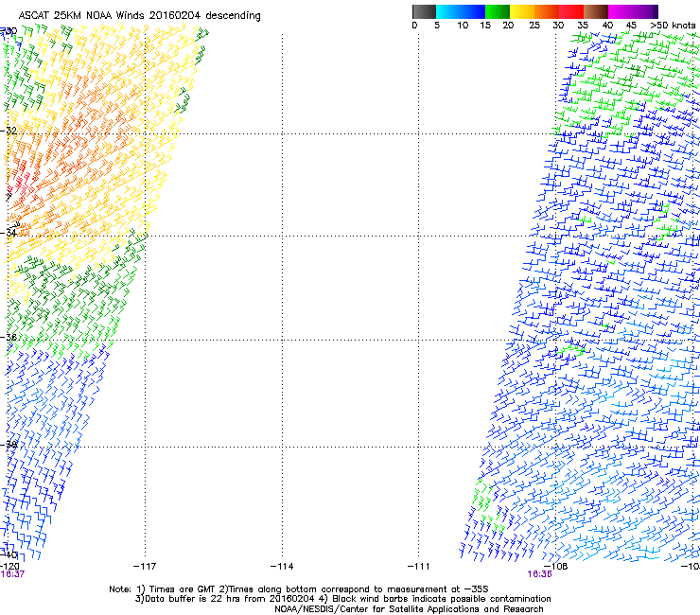
Task: Click the '-117' longitude axis label
Action: coord(145,567)
